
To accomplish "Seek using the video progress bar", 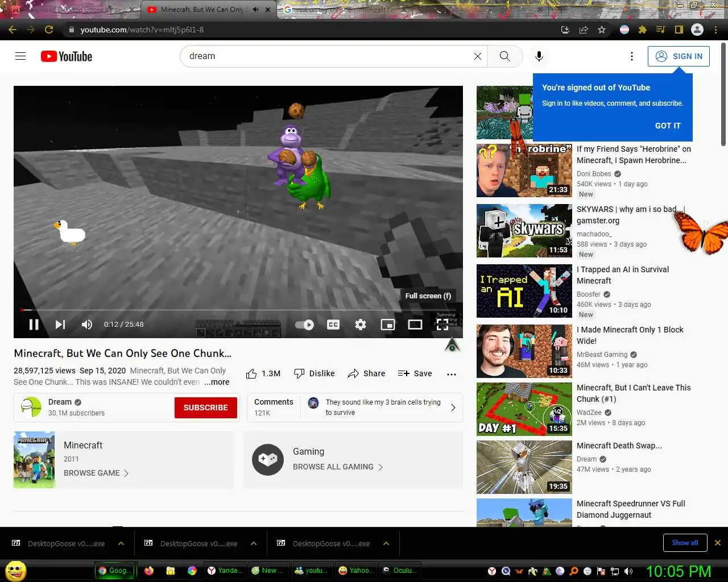I will pyautogui.click(x=238, y=310).
